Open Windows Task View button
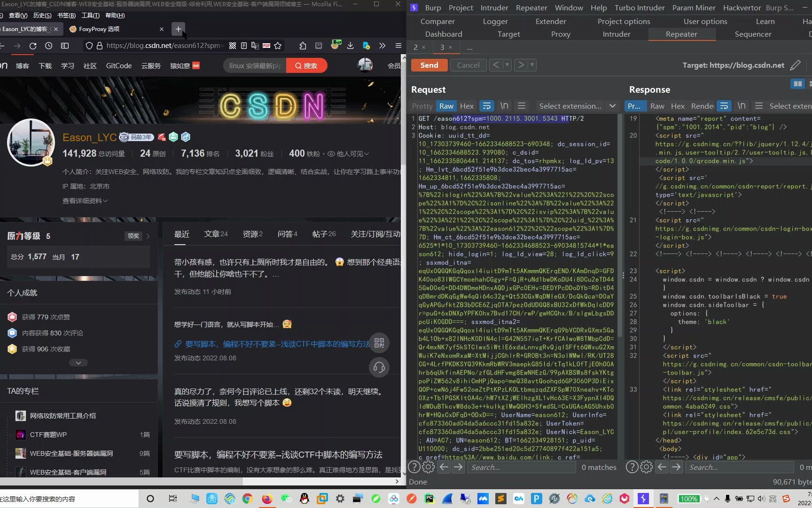The image size is (812, 508). (x=172, y=499)
